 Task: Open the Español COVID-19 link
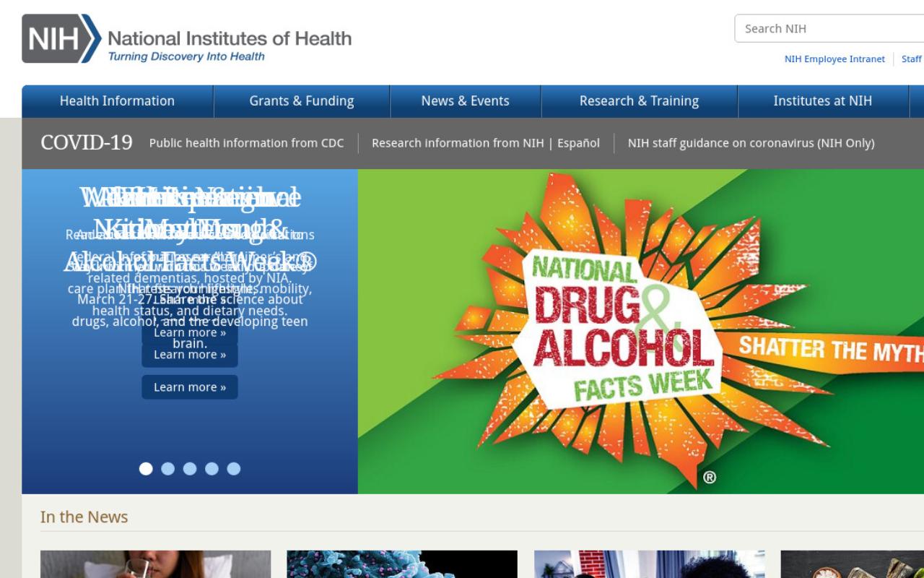click(578, 143)
